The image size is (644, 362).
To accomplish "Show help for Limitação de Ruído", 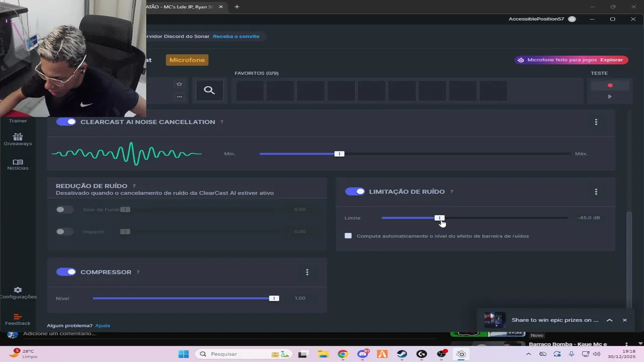I will [x=452, y=192].
